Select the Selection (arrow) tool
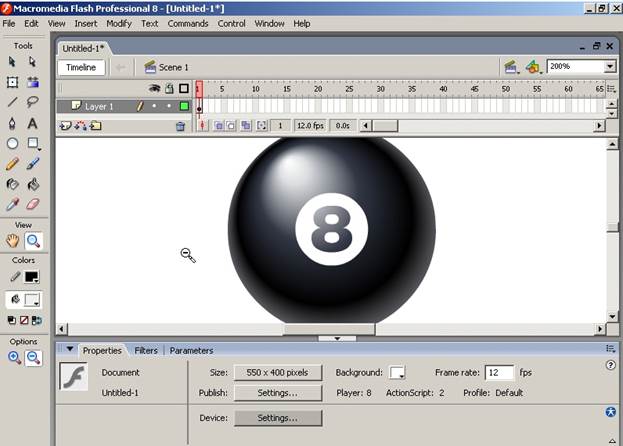The width and height of the screenshot is (623, 446). 12,62
